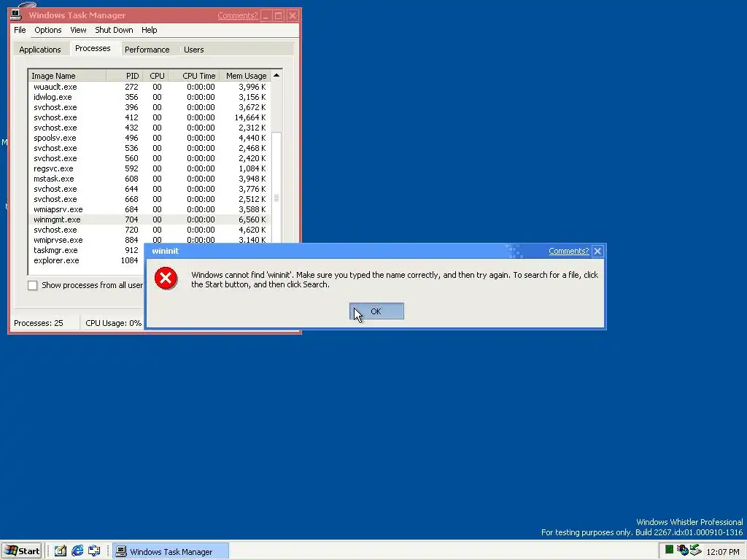The image size is (747, 560).
Task: Click the red error icon in wininit dialog
Action: 166,278
